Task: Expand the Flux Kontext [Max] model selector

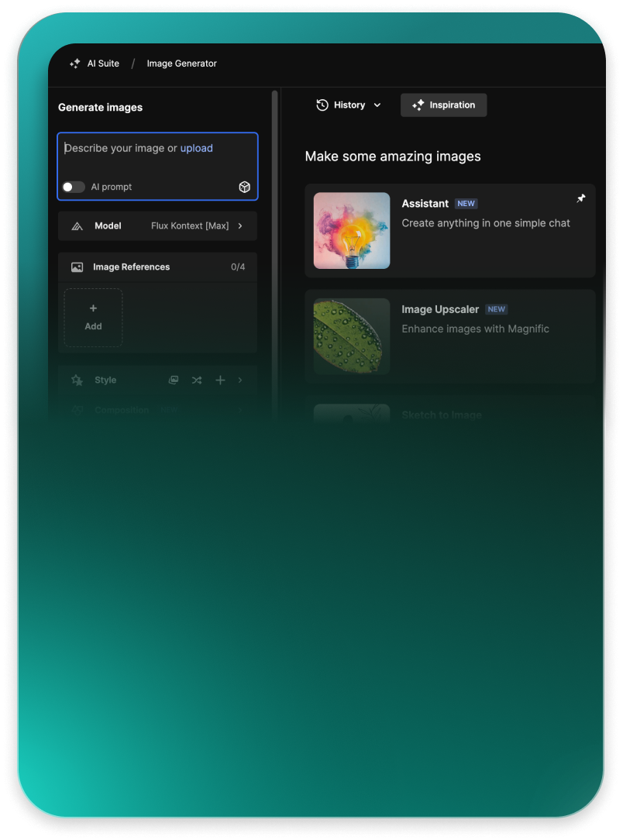Action: (x=197, y=226)
